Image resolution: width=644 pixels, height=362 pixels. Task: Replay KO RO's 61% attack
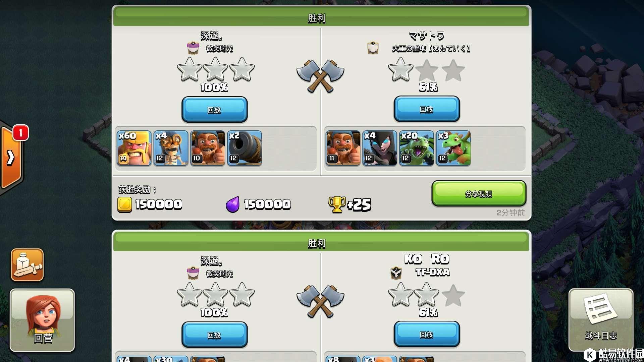tap(427, 334)
